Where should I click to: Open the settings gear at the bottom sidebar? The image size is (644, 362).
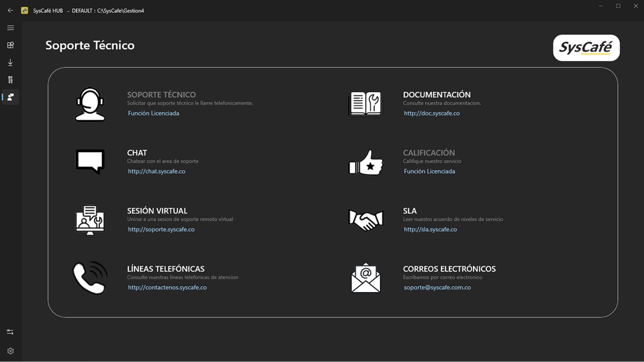10,351
